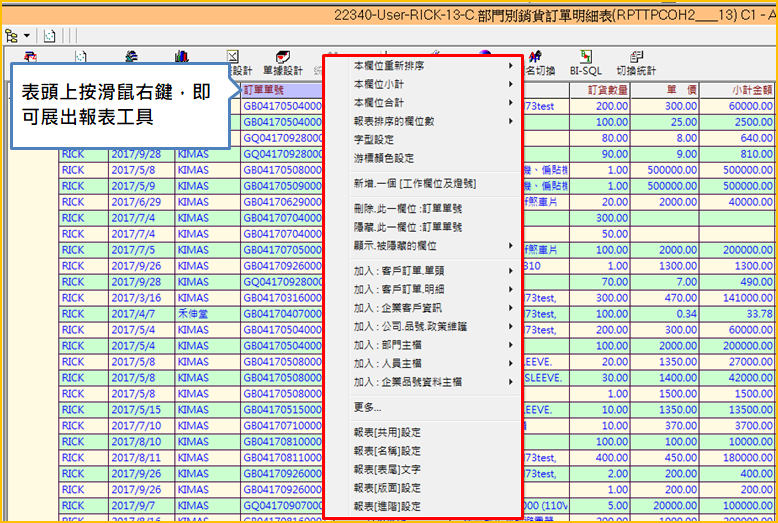Select 字型設定 from context menu
This screenshot has height=523, width=778.
tap(374, 140)
